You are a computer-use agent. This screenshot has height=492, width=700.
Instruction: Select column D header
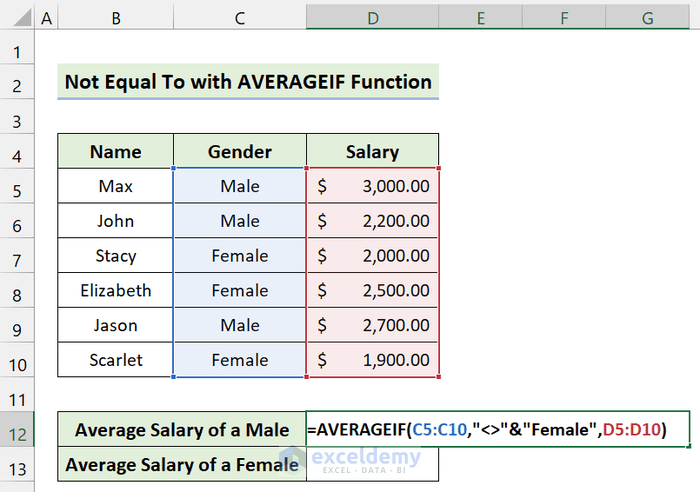click(372, 18)
